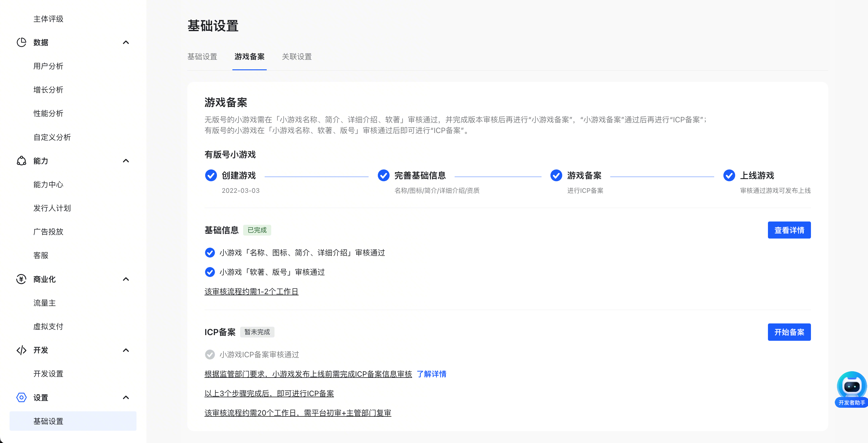Click the 能力 sidebar icon
The height and width of the screenshot is (443, 868).
click(21, 161)
